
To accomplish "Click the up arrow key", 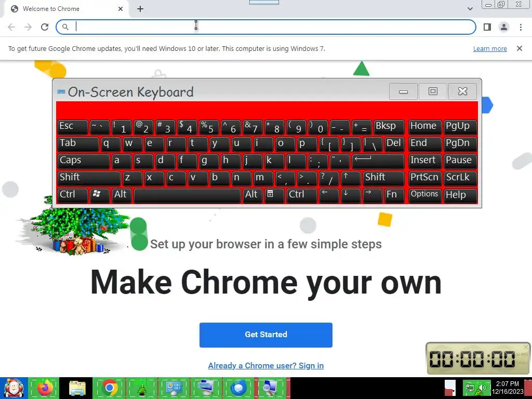I will click(x=351, y=179).
